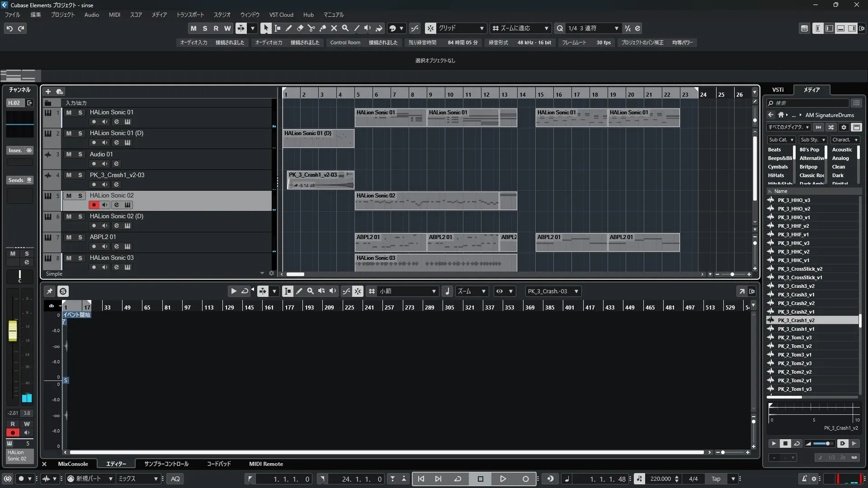Select the Glue tool

click(322, 28)
